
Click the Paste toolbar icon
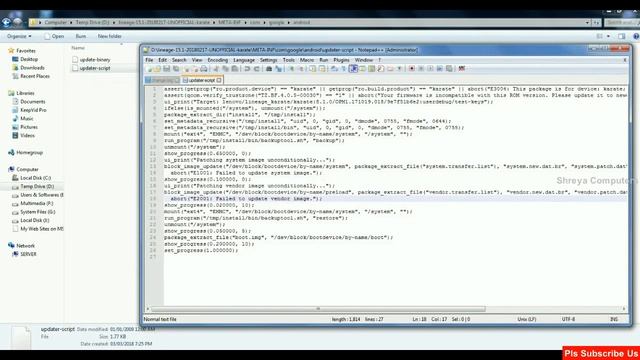click(x=235, y=69)
